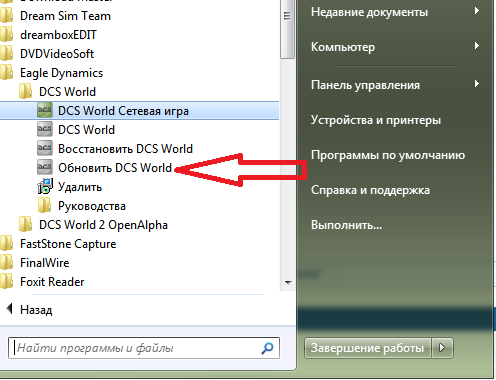
Task: Go back using the Назад link
Action: pos(36,310)
